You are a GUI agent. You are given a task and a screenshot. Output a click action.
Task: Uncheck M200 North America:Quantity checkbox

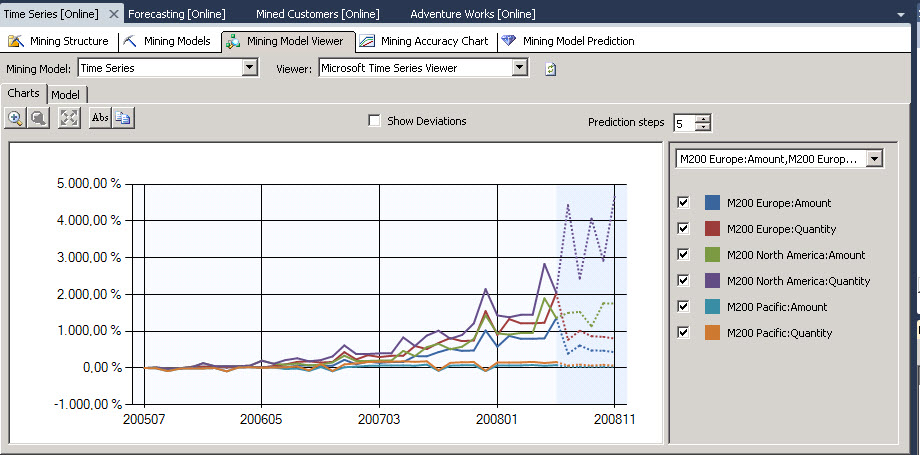pos(683,280)
